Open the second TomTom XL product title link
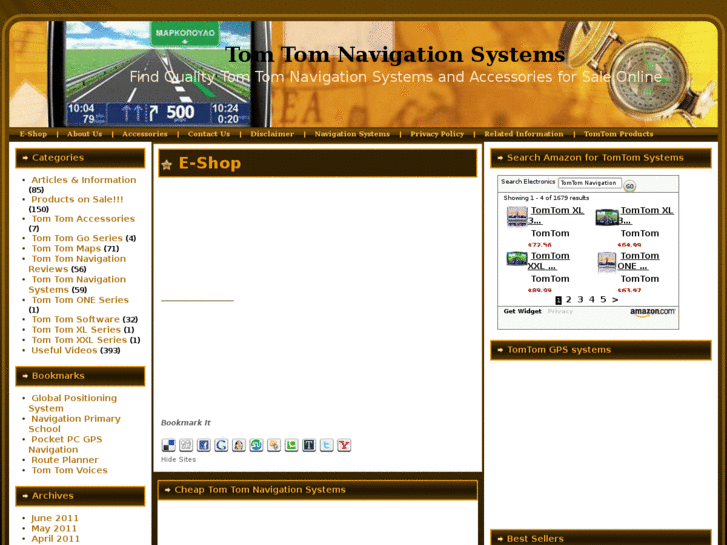The image size is (727, 545). [x=645, y=216]
